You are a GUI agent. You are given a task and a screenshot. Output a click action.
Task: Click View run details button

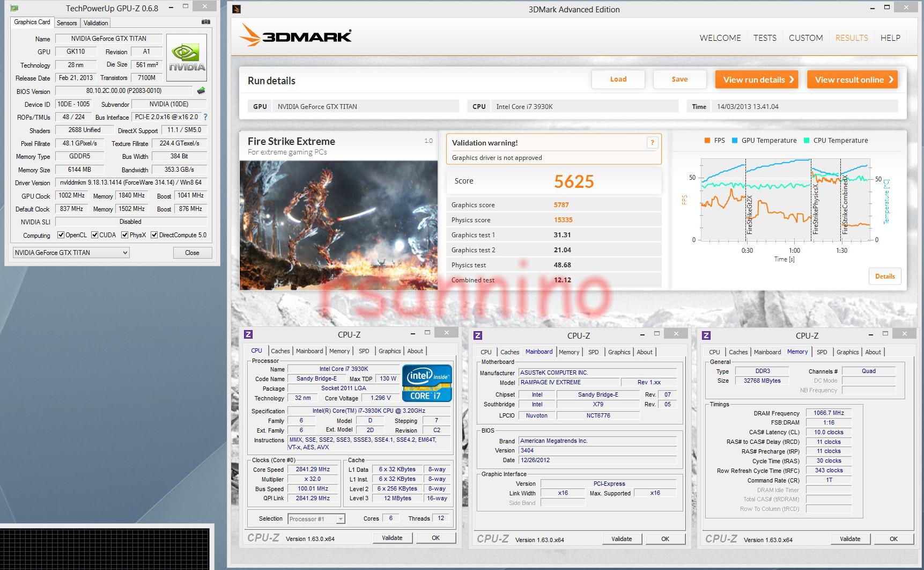click(x=757, y=79)
